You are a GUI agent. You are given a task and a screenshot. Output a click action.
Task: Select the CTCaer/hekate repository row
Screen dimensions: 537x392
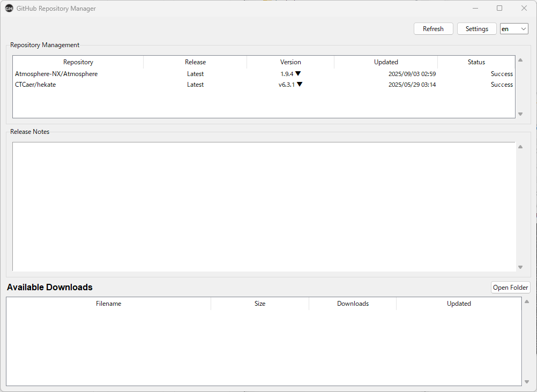pyautogui.click(x=264, y=85)
